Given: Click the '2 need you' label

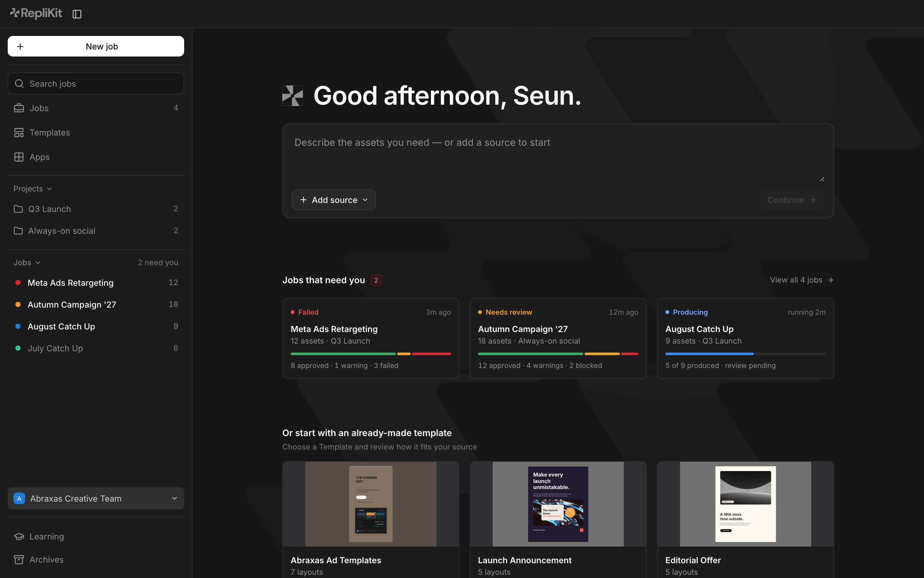Looking at the screenshot, I should pyautogui.click(x=158, y=263).
